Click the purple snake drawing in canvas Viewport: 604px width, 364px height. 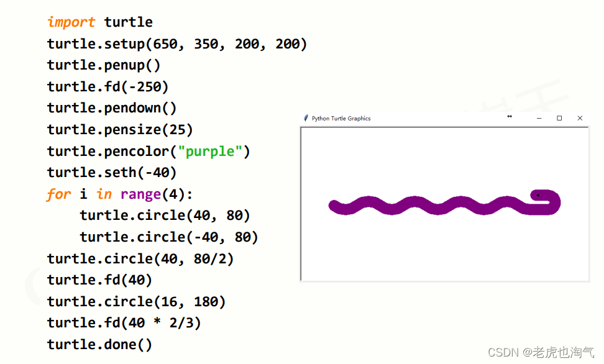[x=444, y=202]
